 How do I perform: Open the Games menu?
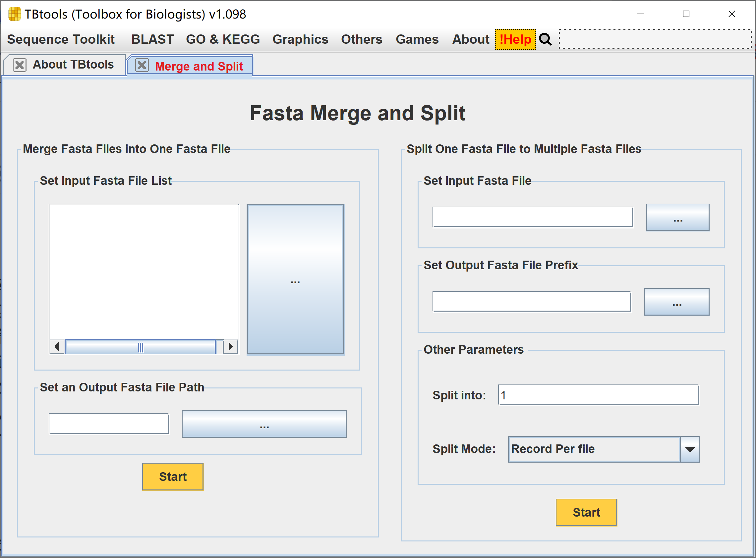(x=417, y=39)
